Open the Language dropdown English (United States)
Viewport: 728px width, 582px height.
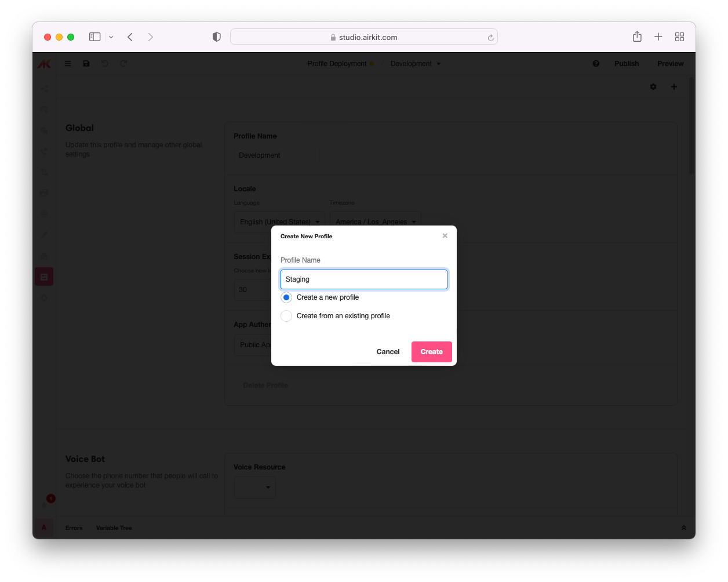coord(279,222)
